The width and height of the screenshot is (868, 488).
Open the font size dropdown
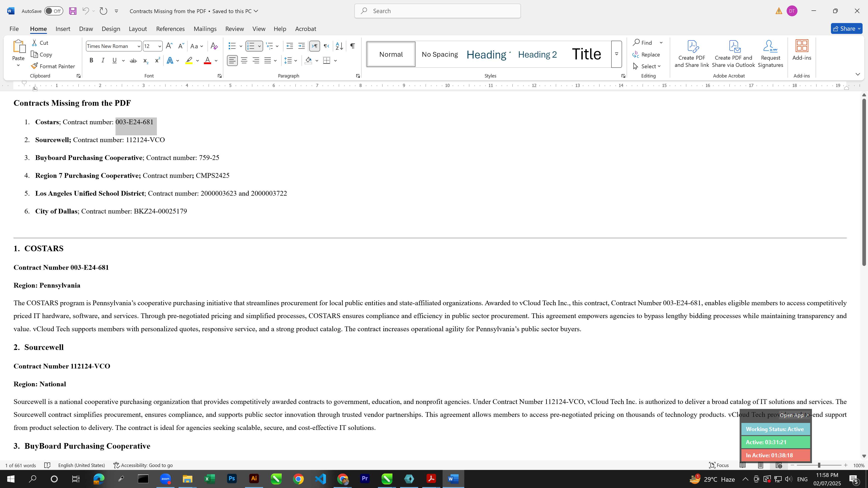[x=159, y=46]
